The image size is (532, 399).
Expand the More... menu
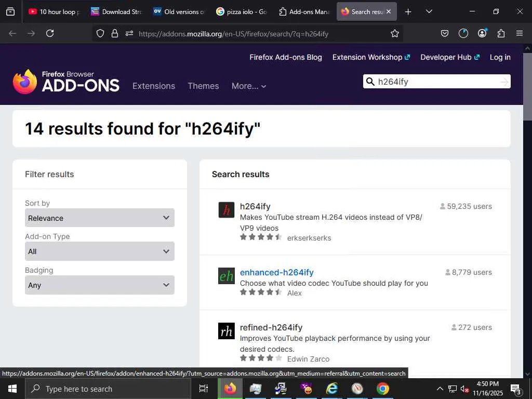(x=249, y=86)
